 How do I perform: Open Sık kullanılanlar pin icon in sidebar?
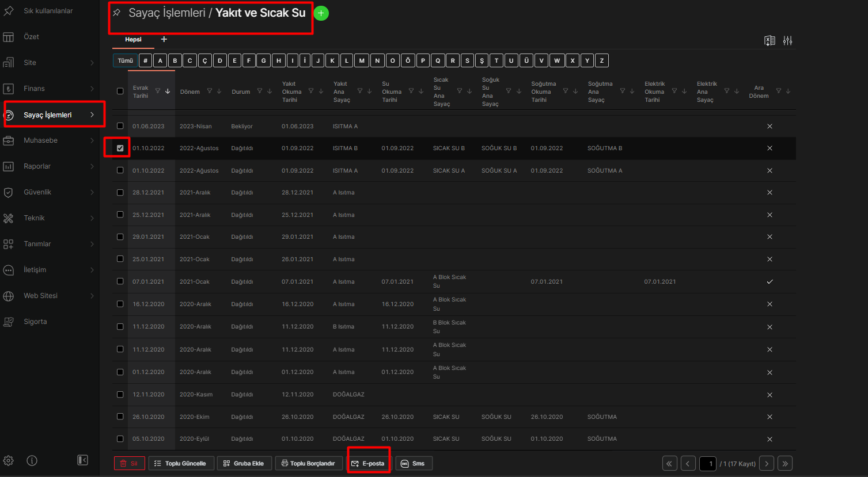[9, 11]
